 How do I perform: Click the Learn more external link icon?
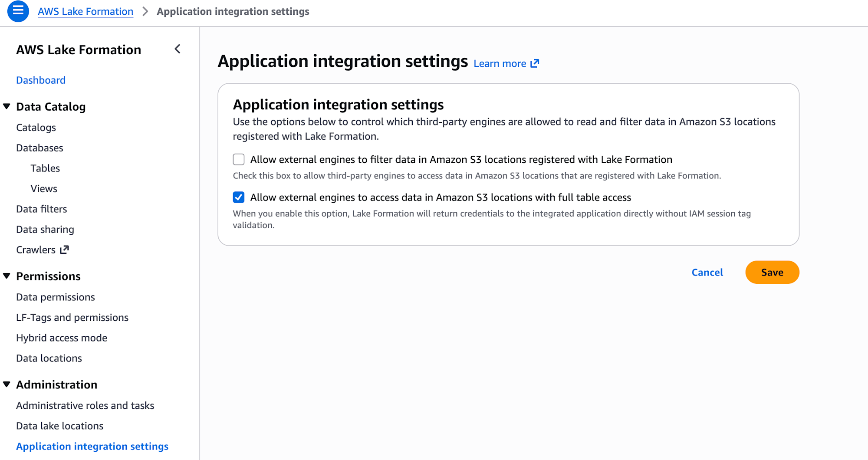click(x=535, y=63)
